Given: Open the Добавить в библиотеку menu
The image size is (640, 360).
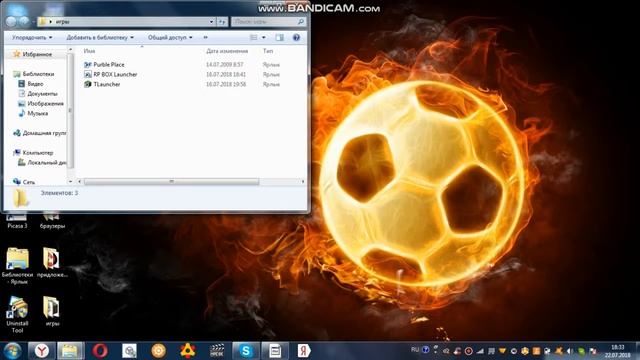Looking at the screenshot, I should (100, 38).
